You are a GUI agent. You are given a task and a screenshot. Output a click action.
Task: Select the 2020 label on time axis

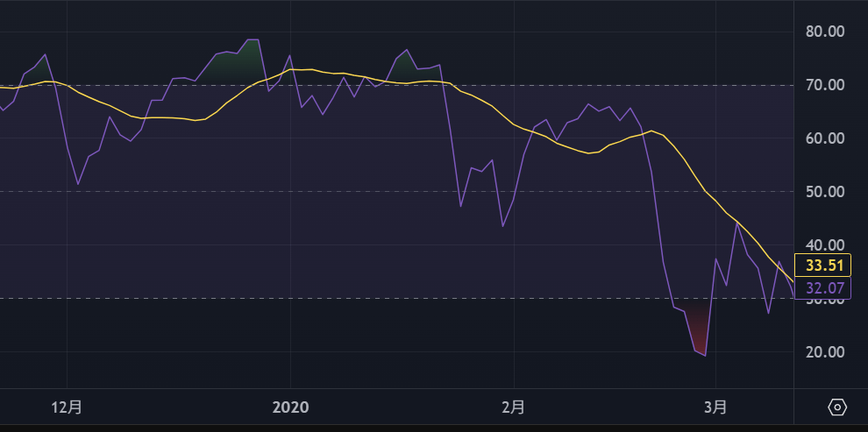coord(290,407)
